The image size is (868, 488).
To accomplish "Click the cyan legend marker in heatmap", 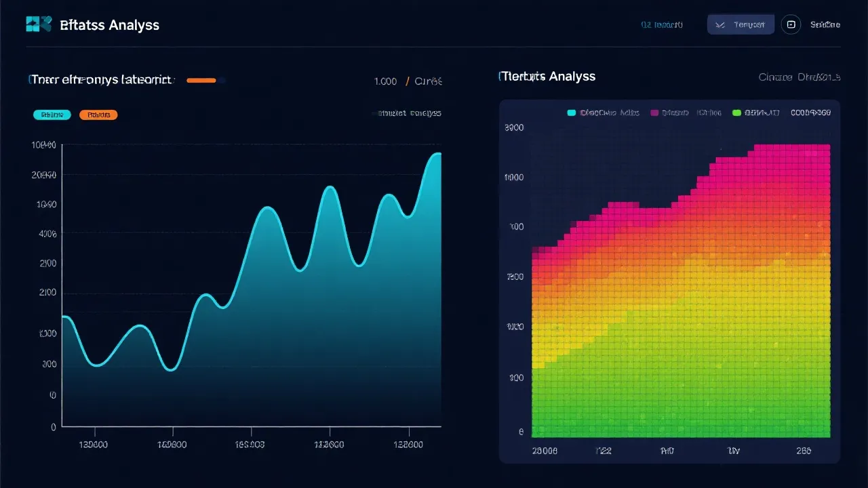I will click(x=571, y=113).
